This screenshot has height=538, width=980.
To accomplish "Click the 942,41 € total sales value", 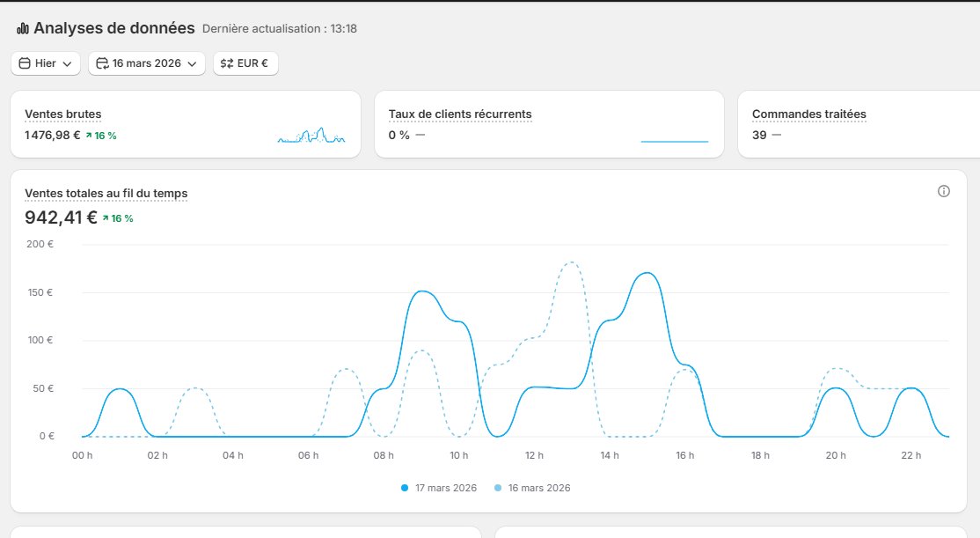I will 62,217.
